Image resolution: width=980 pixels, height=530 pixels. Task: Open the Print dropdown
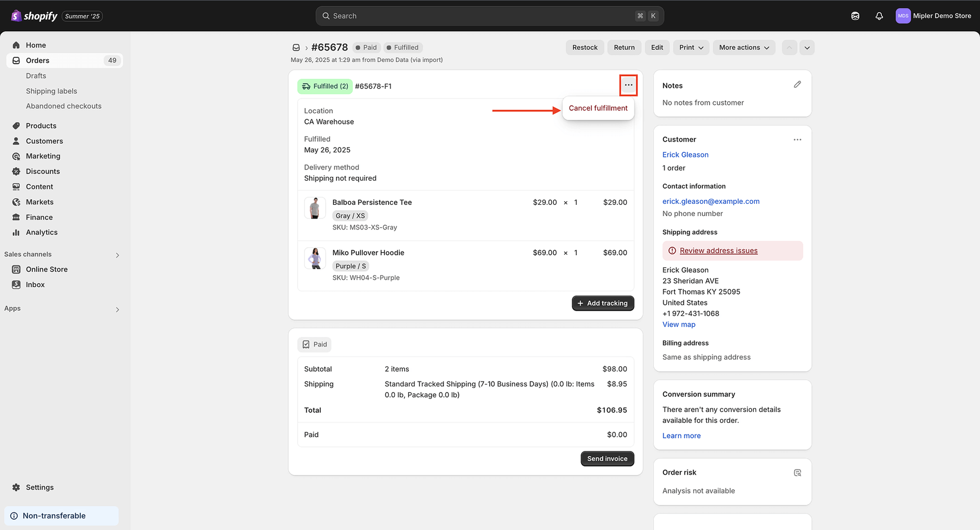coord(691,47)
